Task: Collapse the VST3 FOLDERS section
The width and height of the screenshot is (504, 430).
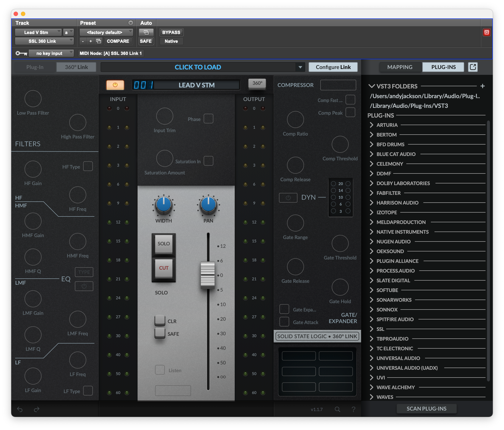Action: [x=371, y=86]
